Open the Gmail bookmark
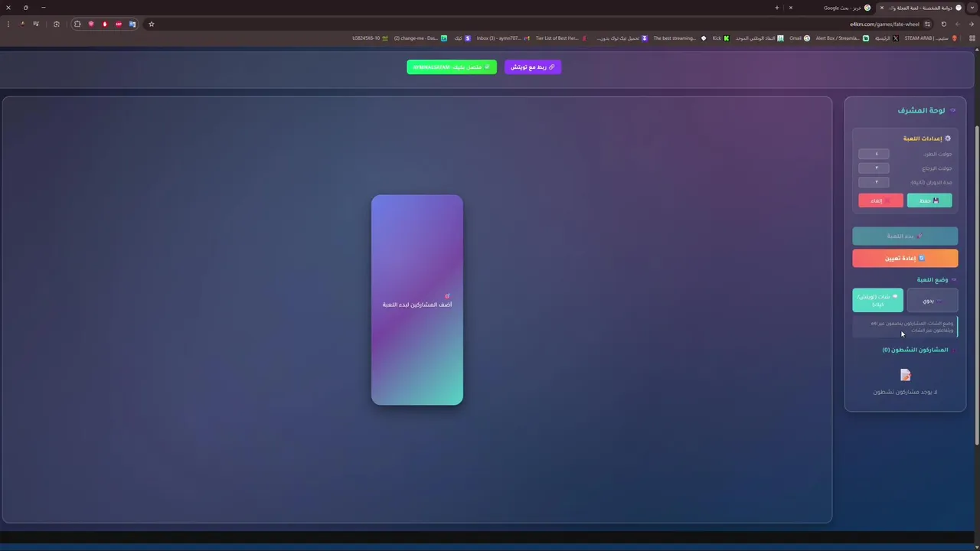Image resolution: width=980 pixels, height=551 pixels. click(799, 38)
